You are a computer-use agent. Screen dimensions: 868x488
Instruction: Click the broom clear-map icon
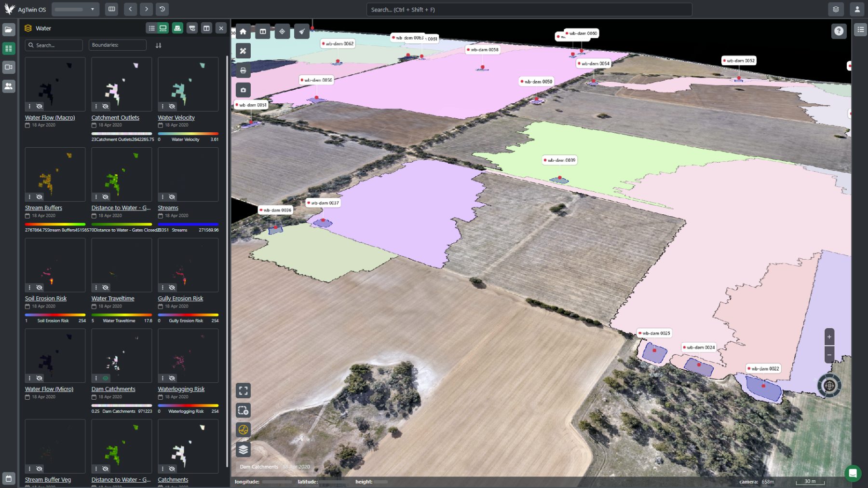pyautogui.click(x=302, y=32)
